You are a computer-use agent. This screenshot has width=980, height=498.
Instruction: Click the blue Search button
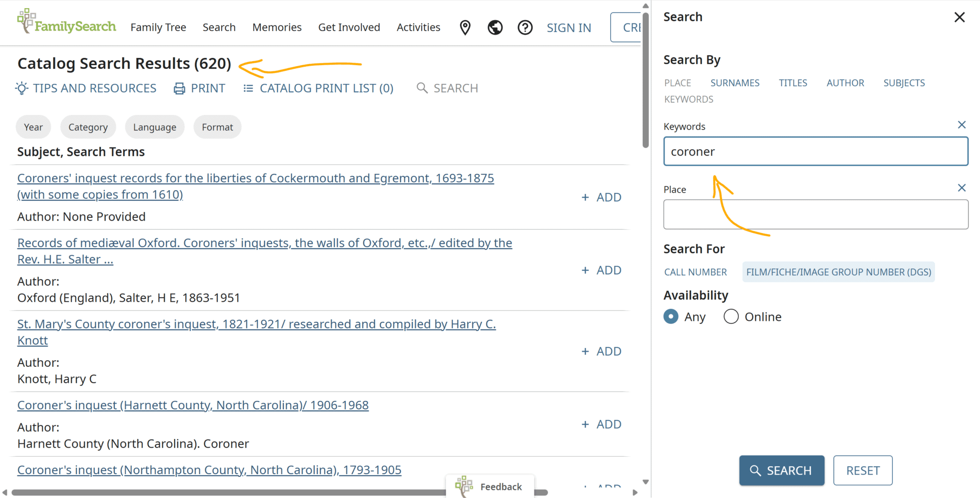click(x=781, y=470)
